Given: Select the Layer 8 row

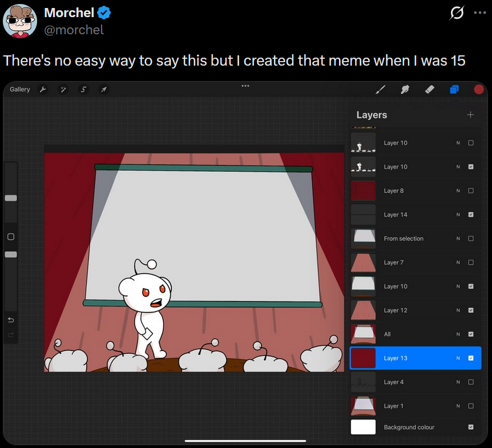Looking at the screenshot, I should click(x=416, y=191).
